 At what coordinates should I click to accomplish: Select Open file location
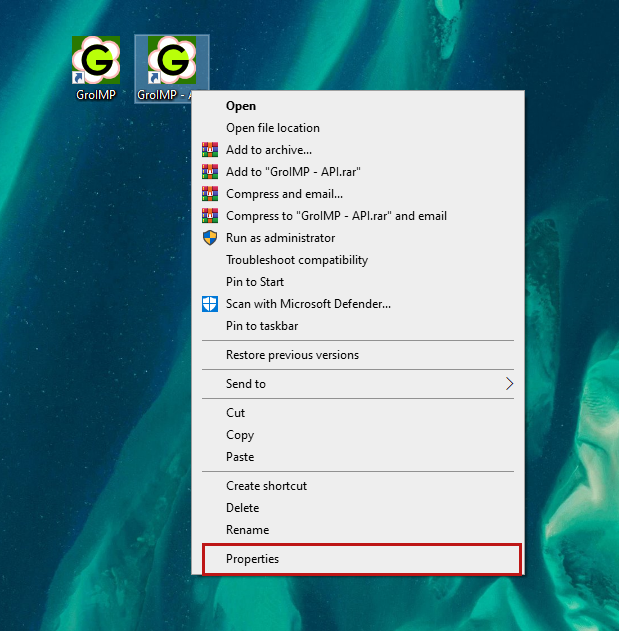click(x=272, y=128)
